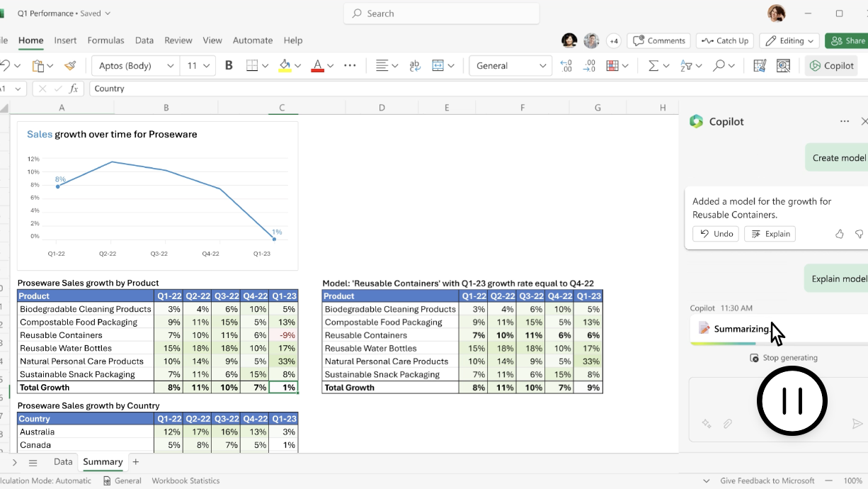
Task: Open the Insert ribbon tab
Action: (x=65, y=40)
